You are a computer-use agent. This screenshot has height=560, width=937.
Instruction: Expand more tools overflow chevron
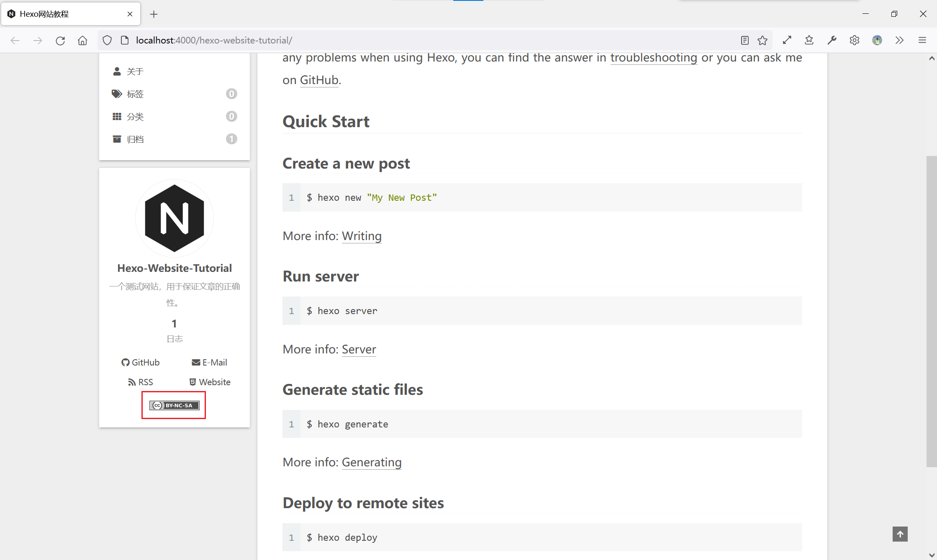[x=899, y=41]
